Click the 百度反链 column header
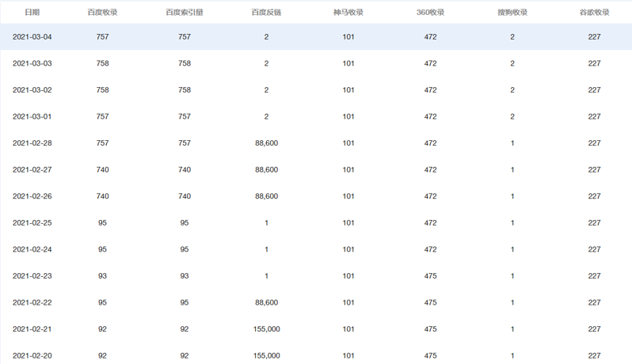632x364 pixels. pos(266,13)
